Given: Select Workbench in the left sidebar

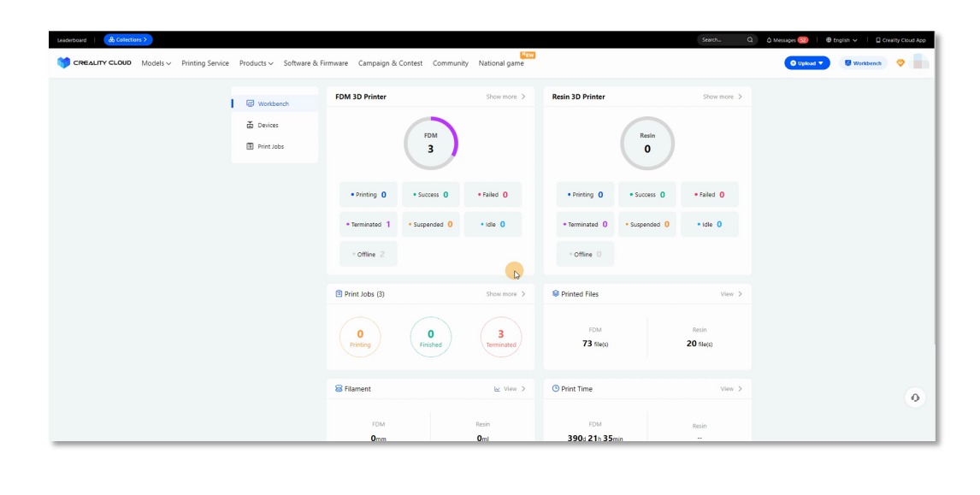Looking at the screenshot, I should [273, 103].
